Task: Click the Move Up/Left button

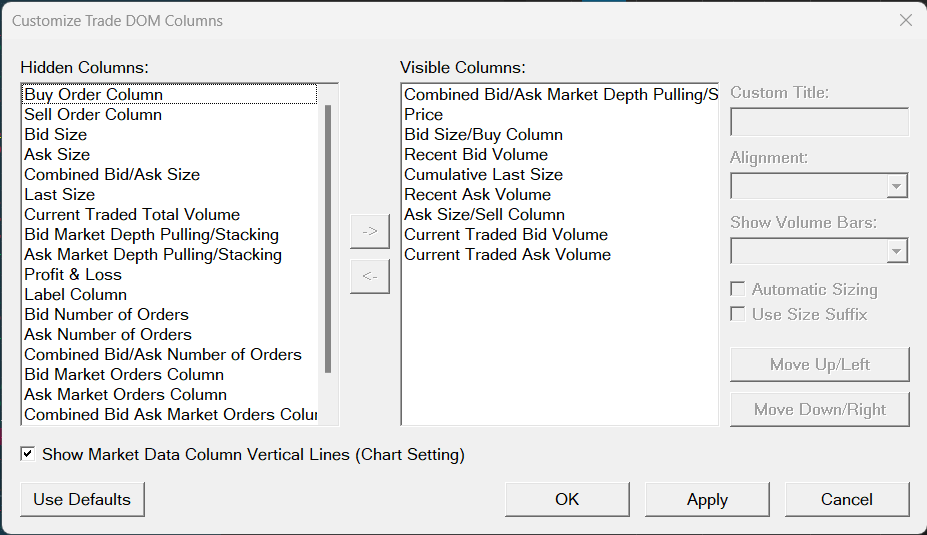Action: click(x=820, y=364)
